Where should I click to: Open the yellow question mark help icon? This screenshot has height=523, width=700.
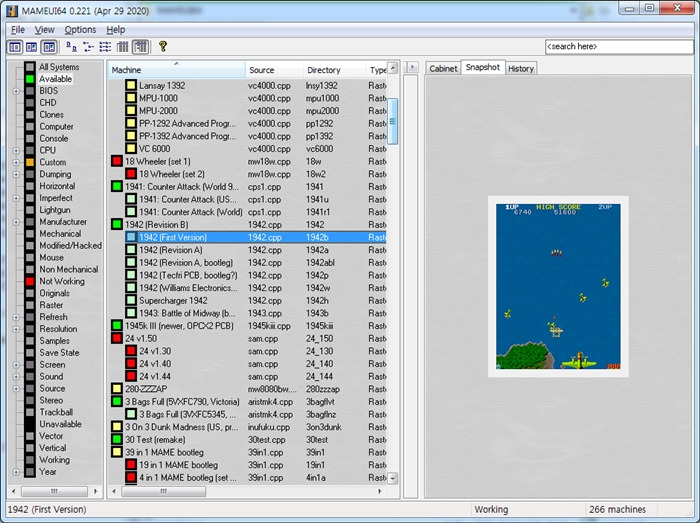[x=163, y=46]
